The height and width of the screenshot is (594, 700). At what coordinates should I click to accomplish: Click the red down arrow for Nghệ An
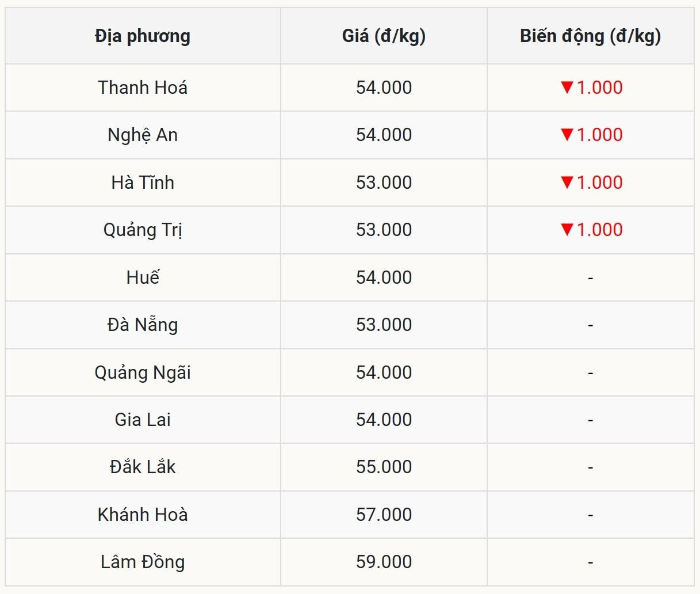(567, 135)
